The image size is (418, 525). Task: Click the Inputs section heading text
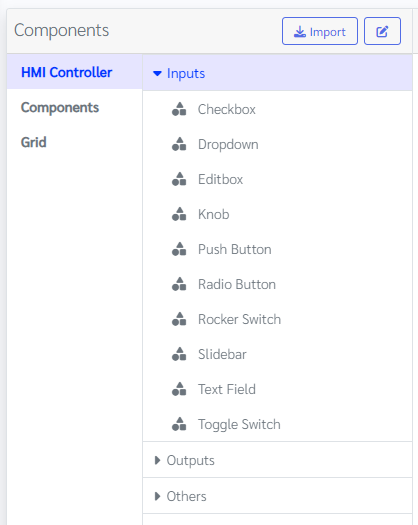186,73
